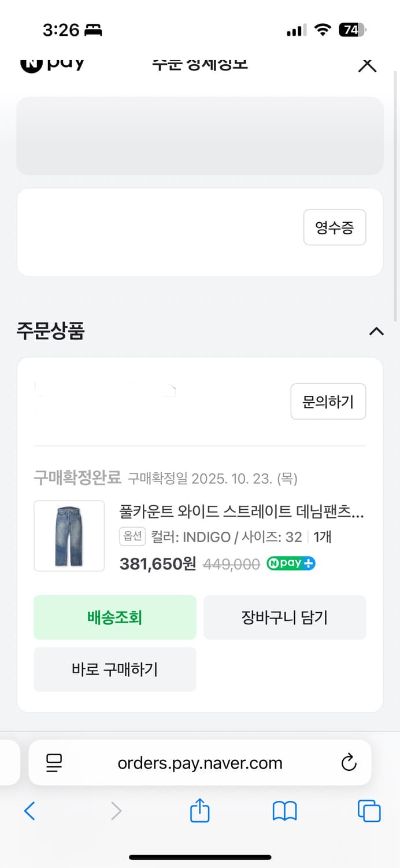Open page format options in address bar
The width and height of the screenshot is (400, 868).
pos(54,763)
